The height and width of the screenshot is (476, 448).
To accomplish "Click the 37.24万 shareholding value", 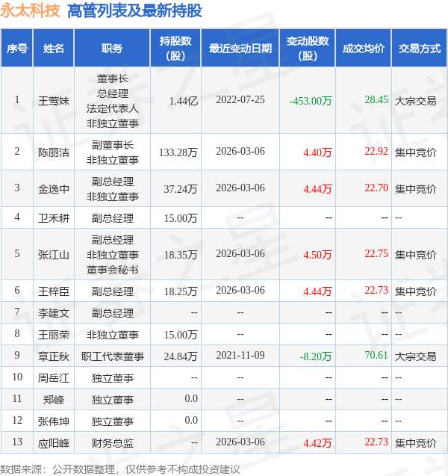I will click(x=181, y=189).
